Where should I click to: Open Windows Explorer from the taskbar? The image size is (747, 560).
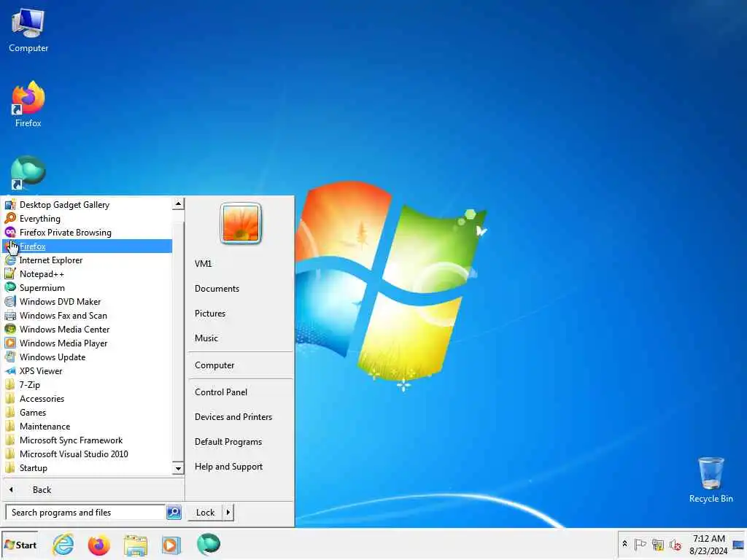pos(135,545)
